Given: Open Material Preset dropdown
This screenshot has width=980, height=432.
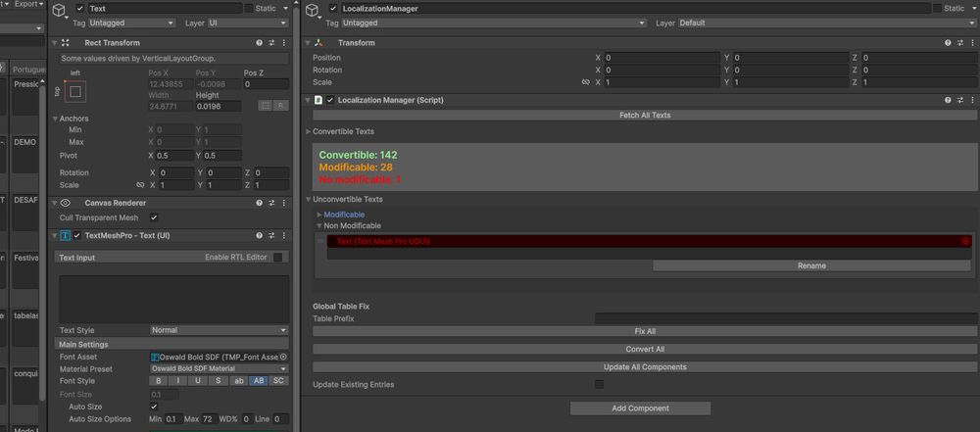Looking at the screenshot, I should 219,369.
